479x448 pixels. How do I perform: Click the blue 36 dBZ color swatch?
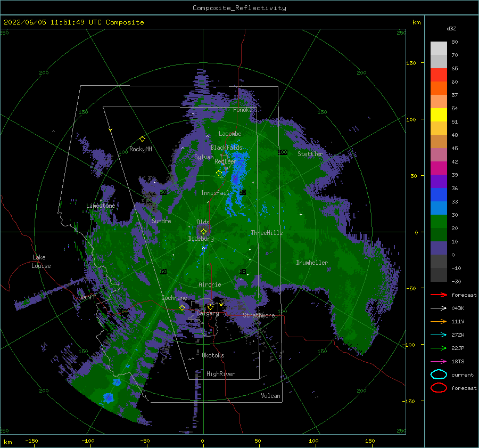[x=439, y=195]
